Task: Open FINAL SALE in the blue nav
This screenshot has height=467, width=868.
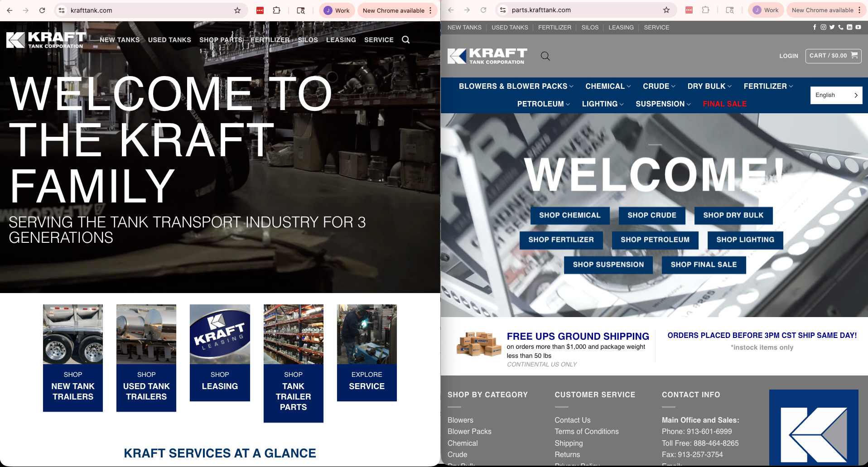Action: [x=725, y=104]
